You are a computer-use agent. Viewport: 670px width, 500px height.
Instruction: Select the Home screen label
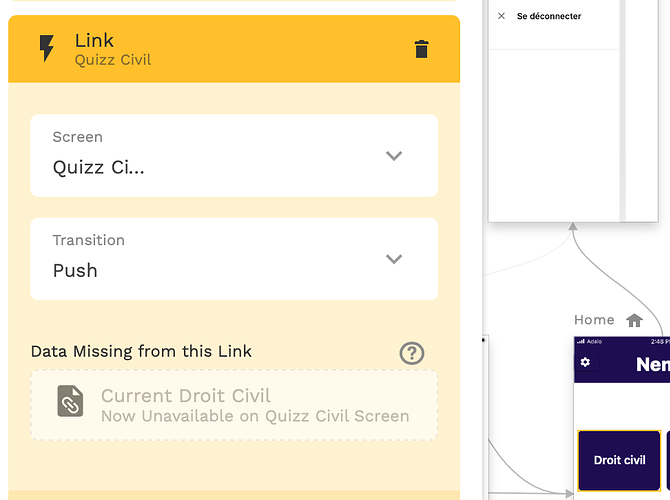(x=594, y=320)
